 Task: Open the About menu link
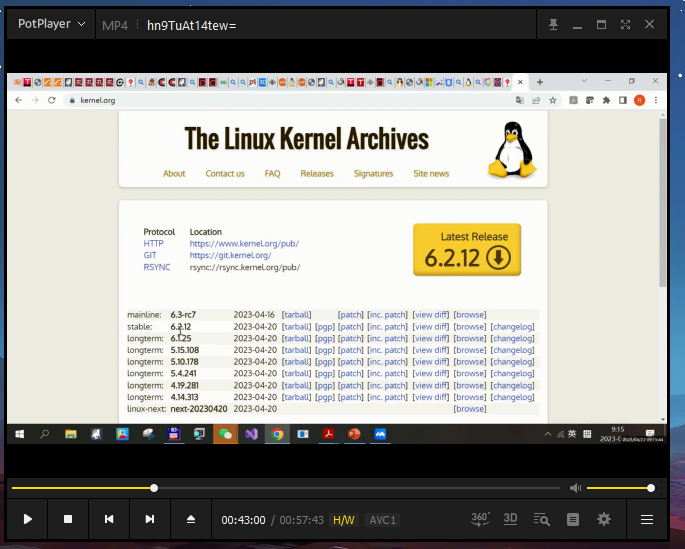click(174, 173)
